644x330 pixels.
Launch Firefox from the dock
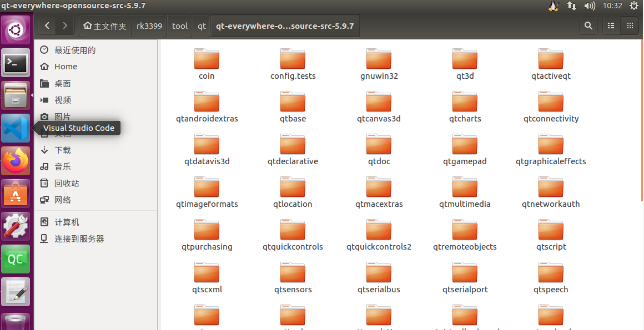(x=16, y=161)
